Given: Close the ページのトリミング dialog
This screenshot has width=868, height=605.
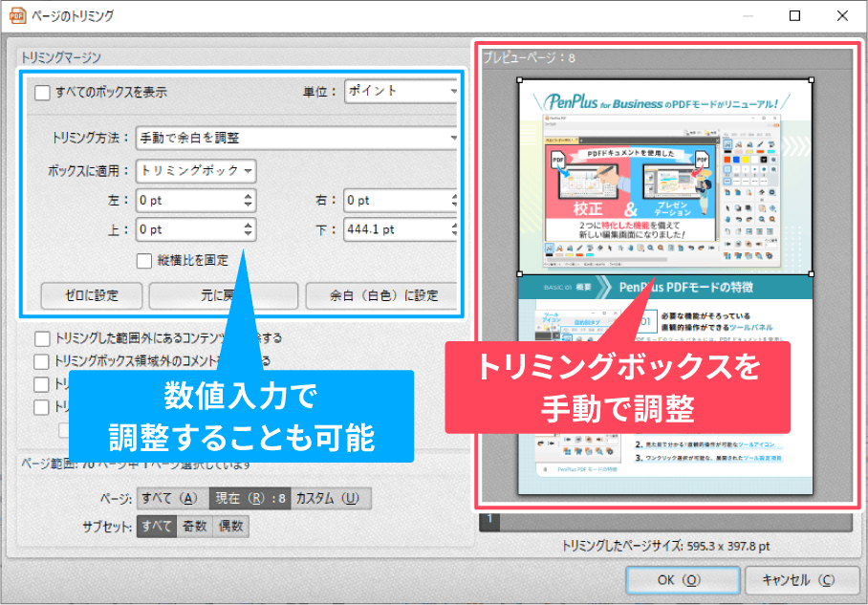Looking at the screenshot, I should coord(842,15).
